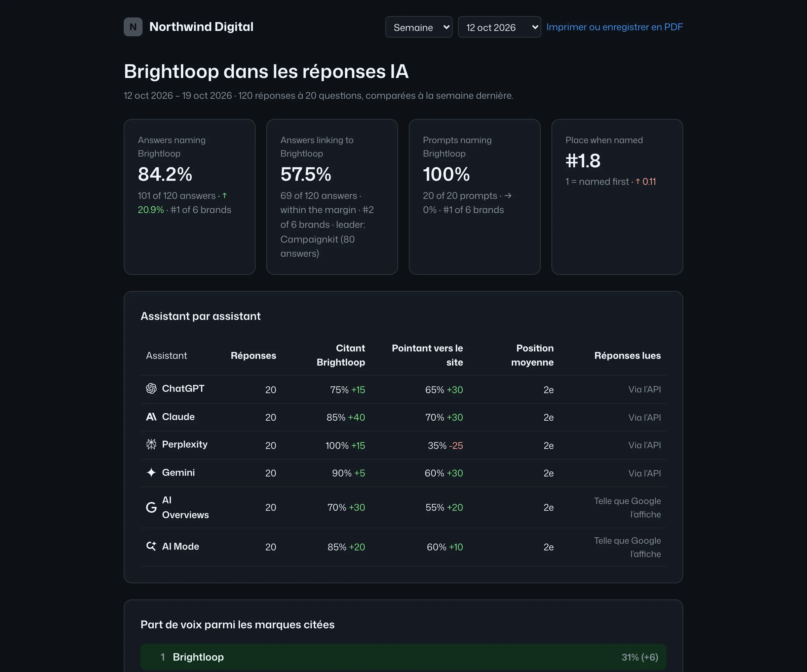
Task: Open the 12 oct 2026 date dropdown
Action: pyautogui.click(x=499, y=27)
